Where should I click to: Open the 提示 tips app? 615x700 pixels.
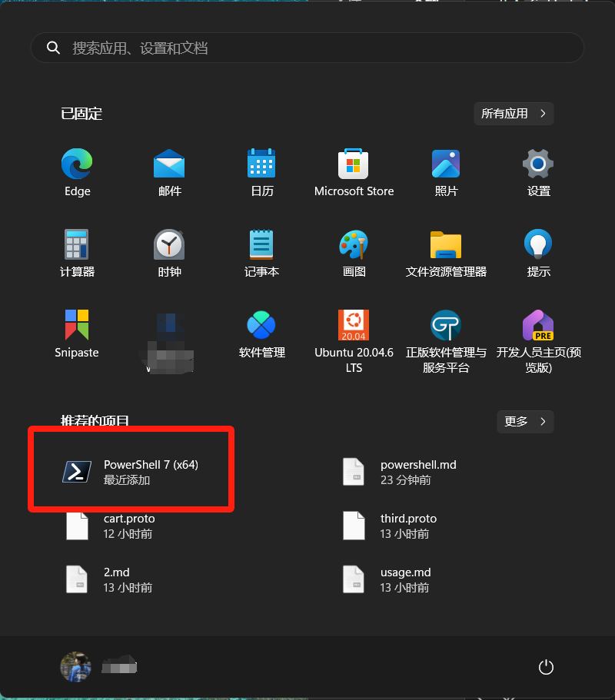(x=538, y=253)
